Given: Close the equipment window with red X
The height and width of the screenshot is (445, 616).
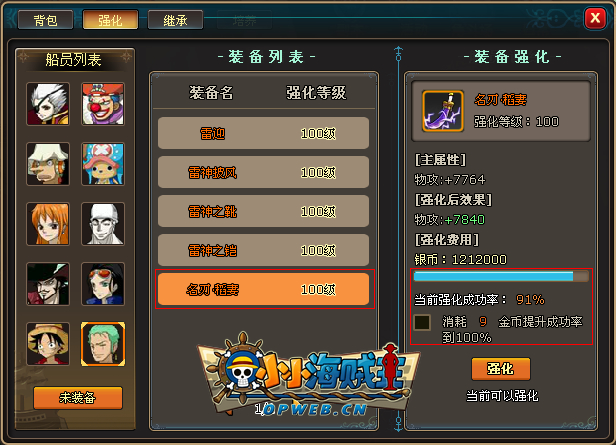Looking at the screenshot, I should [595, 18].
